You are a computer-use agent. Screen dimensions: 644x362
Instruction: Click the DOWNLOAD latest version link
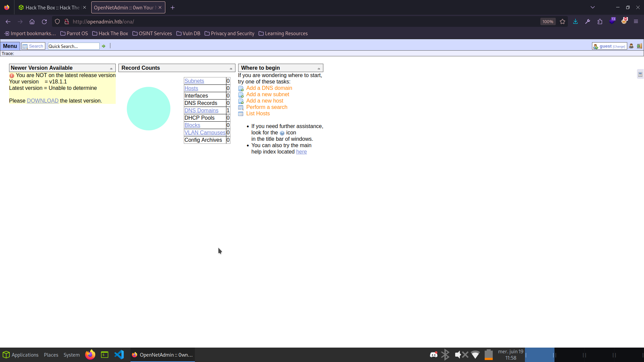[x=42, y=101]
